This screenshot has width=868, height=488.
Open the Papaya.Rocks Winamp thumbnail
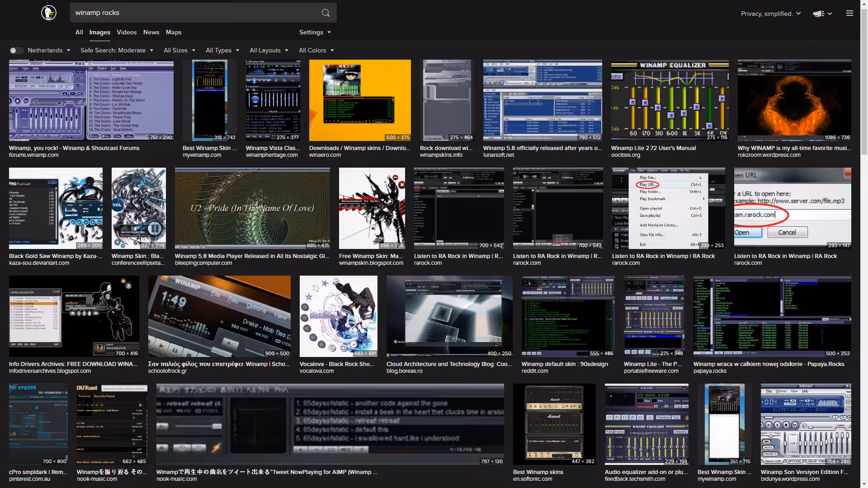[772, 316]
